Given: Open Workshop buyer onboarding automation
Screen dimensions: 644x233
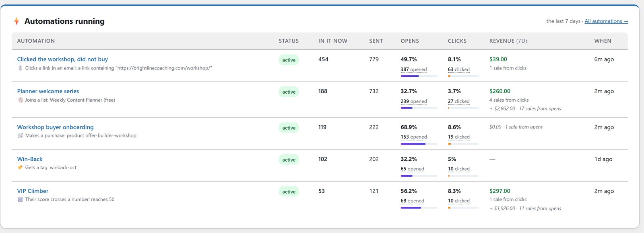Looking at the screenshot, I should [55, 127].
